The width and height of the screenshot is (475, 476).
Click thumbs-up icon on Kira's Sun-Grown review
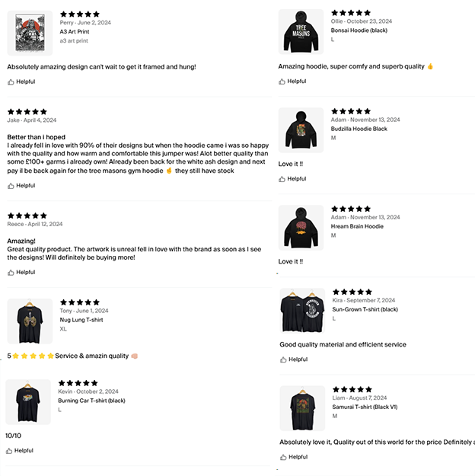pos(282,359)
